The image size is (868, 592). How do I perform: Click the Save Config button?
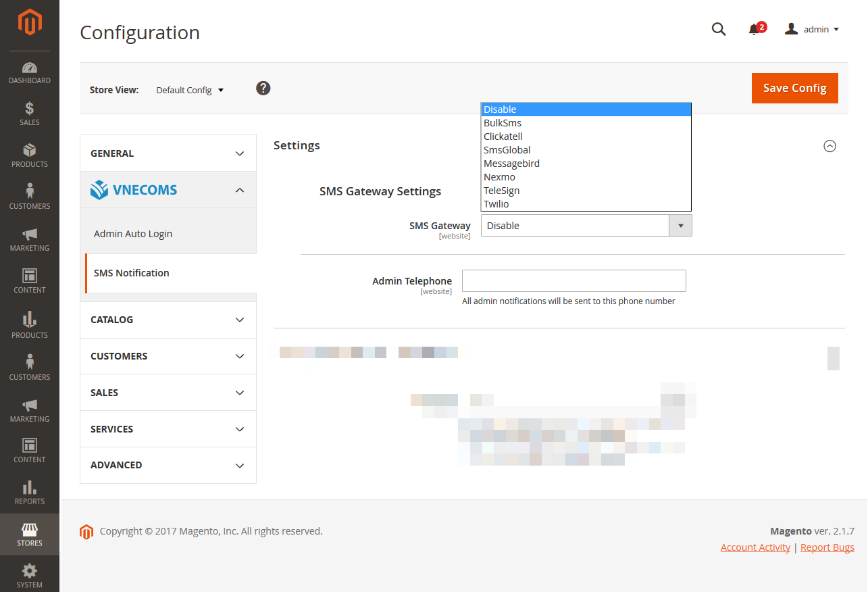coord(795,88)
